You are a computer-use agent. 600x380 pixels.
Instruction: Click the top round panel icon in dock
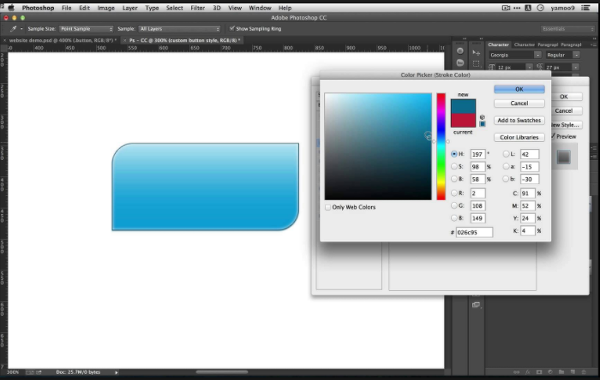tap(460, 51)
